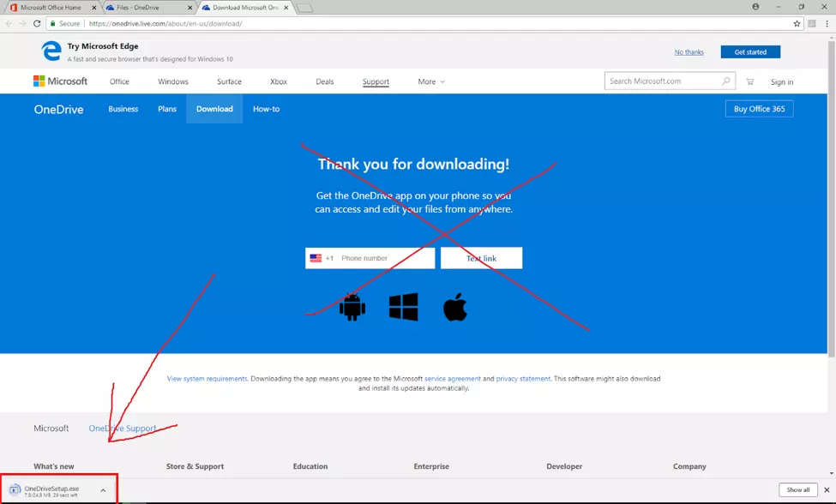Click the address bar URL
Image resolution: width=836 pixels, height=504 pixels.
click(165, 23)
